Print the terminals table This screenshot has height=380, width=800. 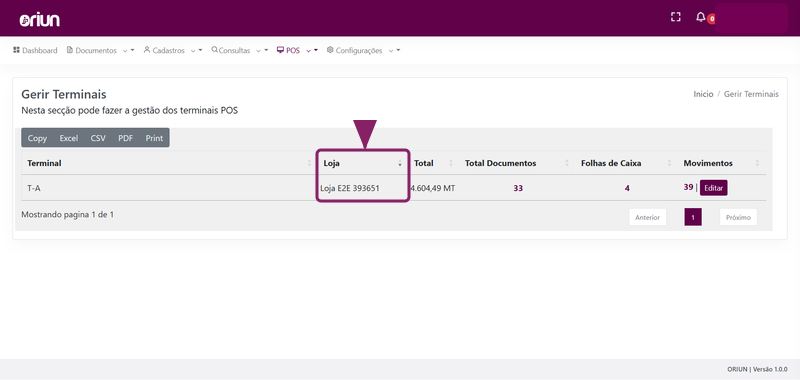tap(154, 138)
